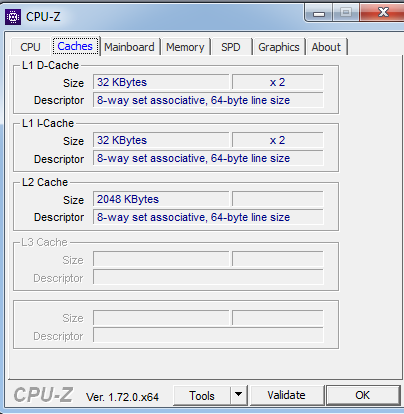
Task: View the About tab
Action: (x=326, y=47)
